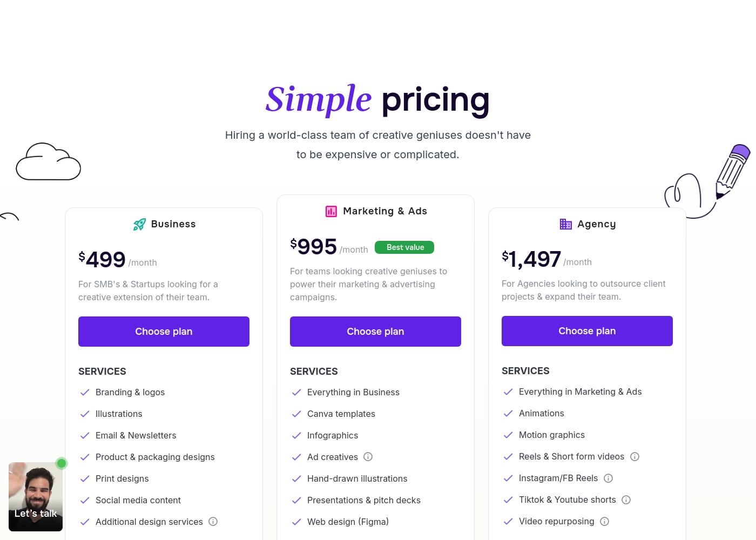Click the Best value badge

(x=404, y=247)
